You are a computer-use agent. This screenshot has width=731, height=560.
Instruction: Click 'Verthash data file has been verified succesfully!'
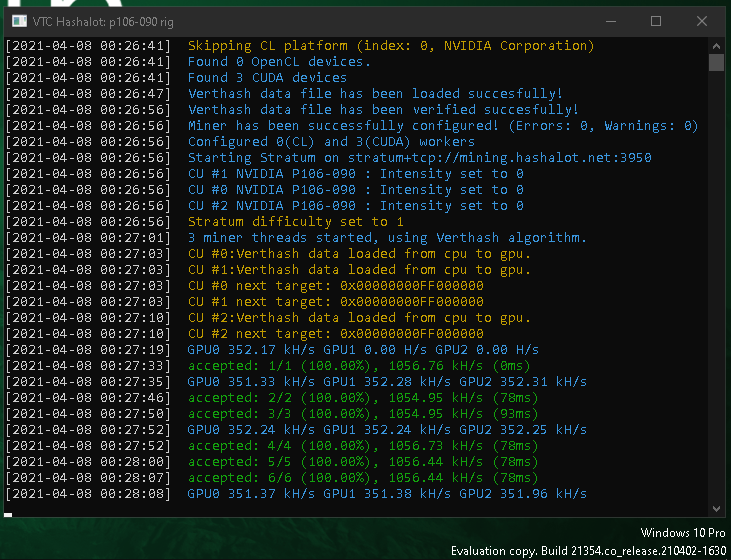click(x=383, y=110)
